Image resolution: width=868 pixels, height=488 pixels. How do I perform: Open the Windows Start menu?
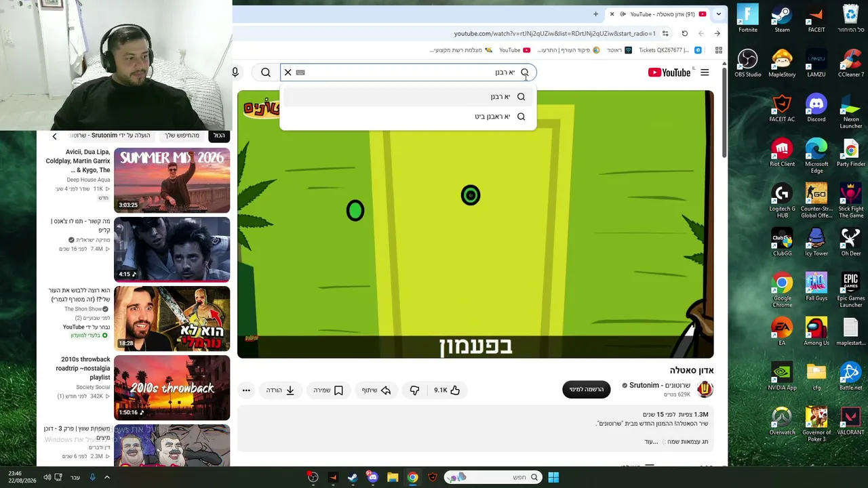click(x=553, y=477)
